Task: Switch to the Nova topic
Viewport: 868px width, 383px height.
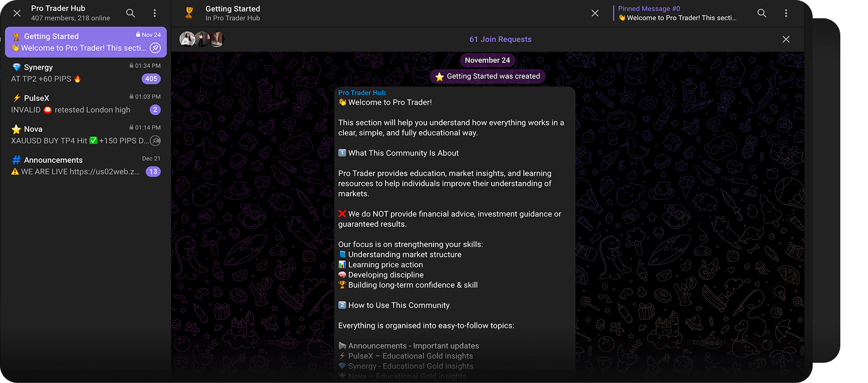Action: 85,135
